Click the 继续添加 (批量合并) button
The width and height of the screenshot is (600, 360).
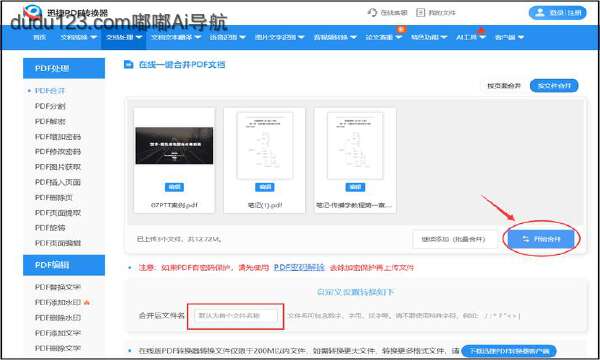454,239
